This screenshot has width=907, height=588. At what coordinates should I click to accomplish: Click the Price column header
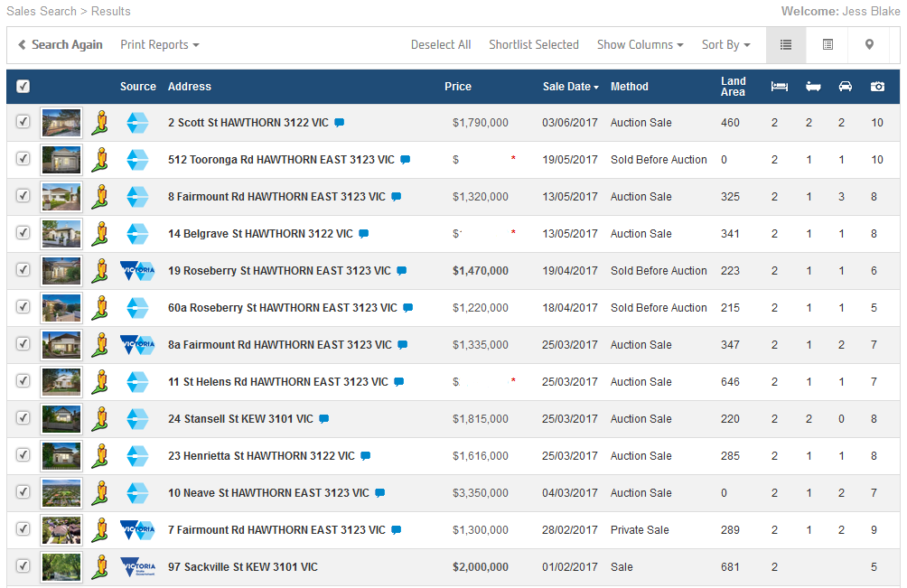[x=458, y=87]
